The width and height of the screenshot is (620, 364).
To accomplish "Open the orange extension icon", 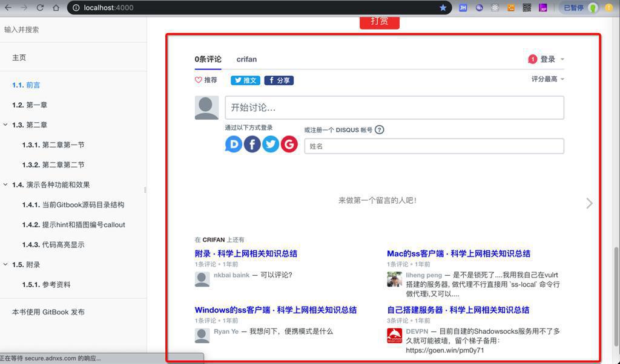I will pyautogui.click(x=511, y=7).
